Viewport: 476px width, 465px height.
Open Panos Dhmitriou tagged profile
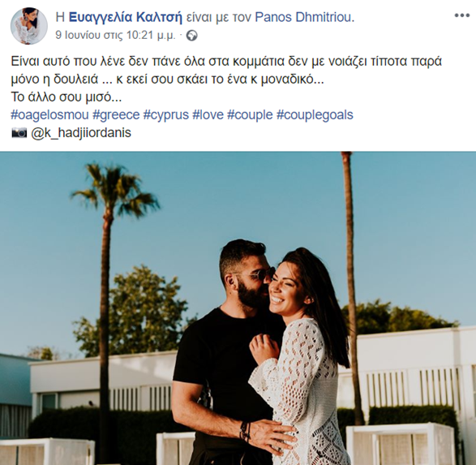click(x=303, y=18)
